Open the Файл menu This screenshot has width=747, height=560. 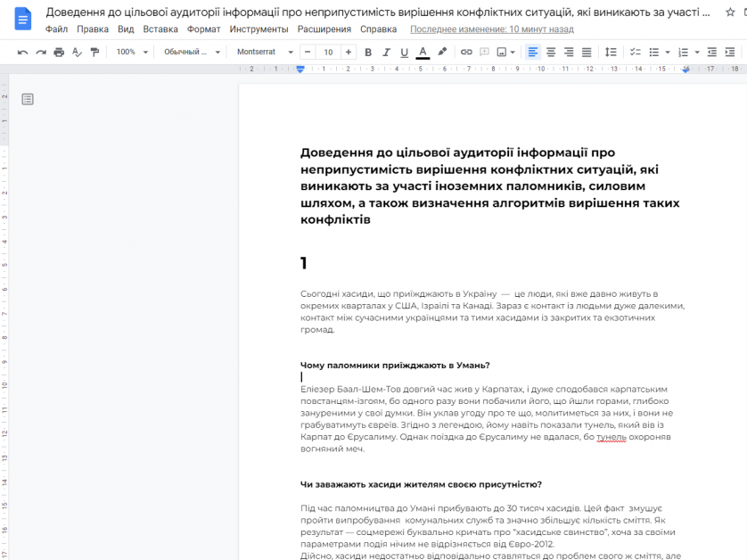(x=56, y=29)
